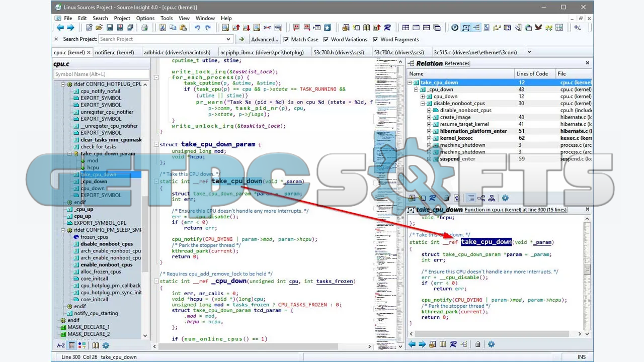Screen dimensions: 644x362
Task: Click the lock icon in context window toolbar
Action: tap(477, 344)
